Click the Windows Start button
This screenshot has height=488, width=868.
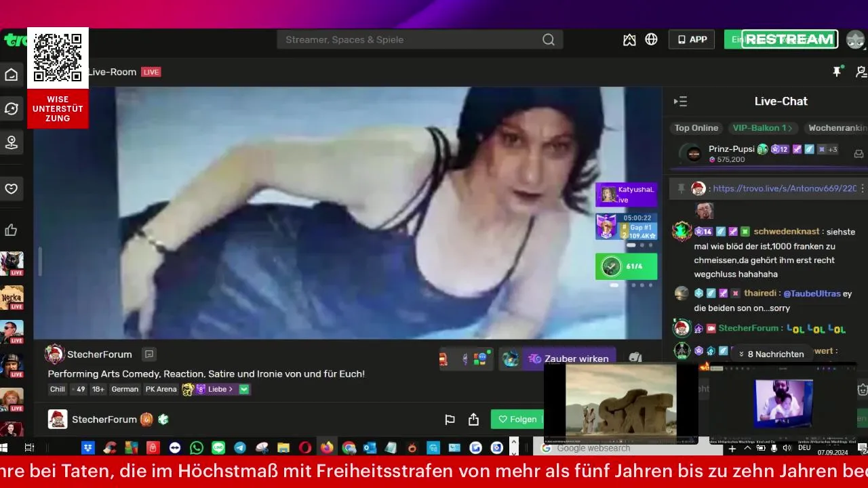3,447
